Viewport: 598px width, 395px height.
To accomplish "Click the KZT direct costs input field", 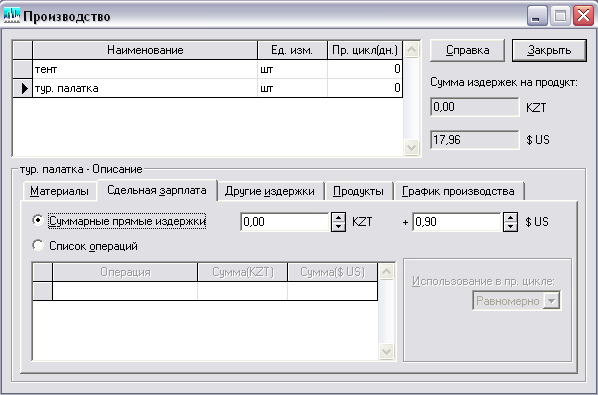I will [285, 222].
